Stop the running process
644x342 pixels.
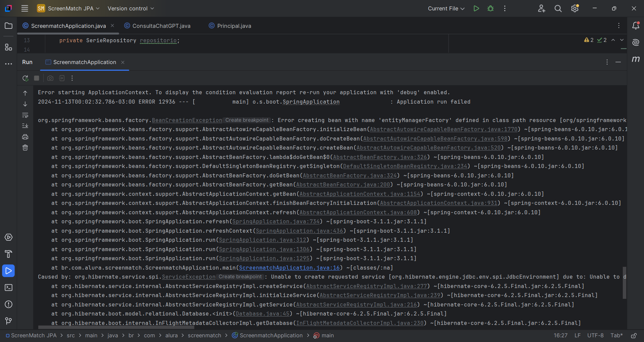point(37,78)
